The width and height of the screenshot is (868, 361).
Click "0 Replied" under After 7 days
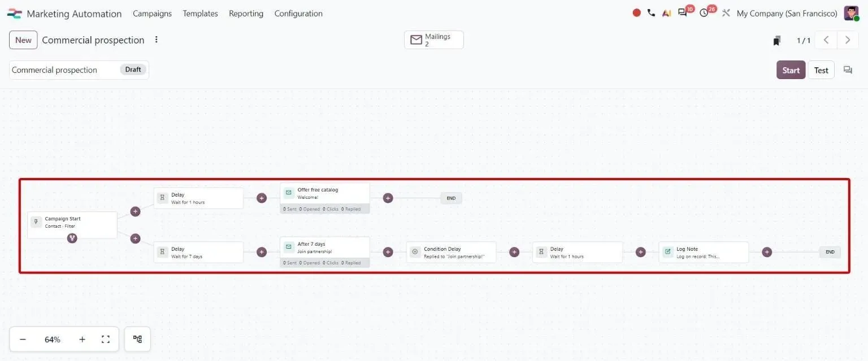(x=351, y=263)
